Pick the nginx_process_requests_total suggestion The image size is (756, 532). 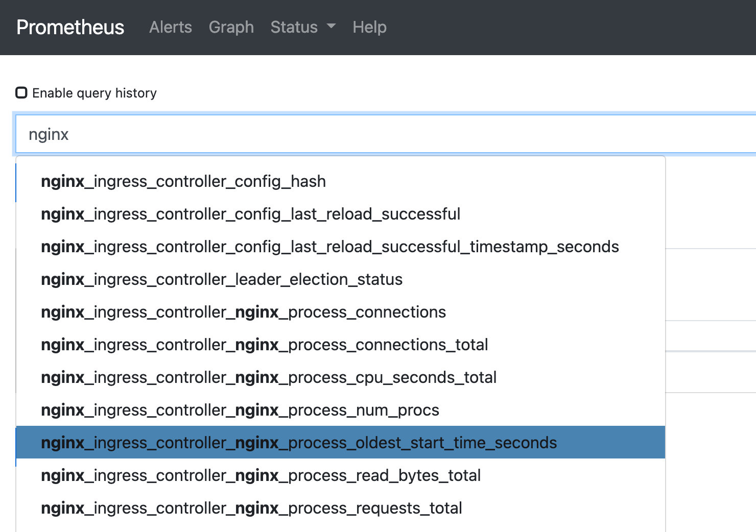click(x=251, y=509)
